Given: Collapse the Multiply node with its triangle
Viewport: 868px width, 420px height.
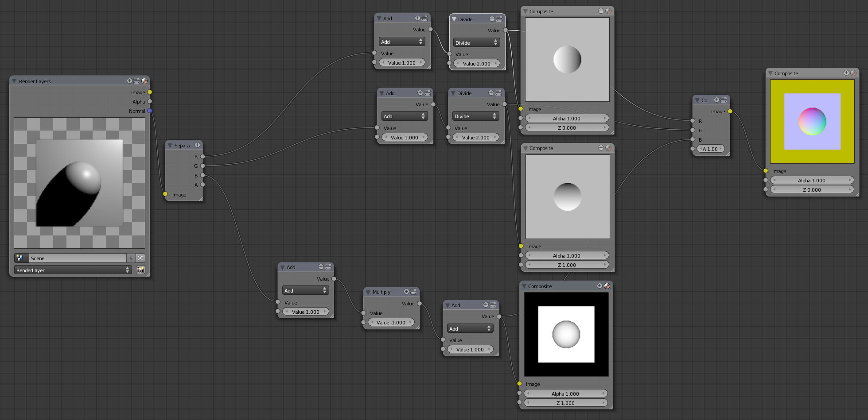Looking at the screenshot, I should coord(368,292).
